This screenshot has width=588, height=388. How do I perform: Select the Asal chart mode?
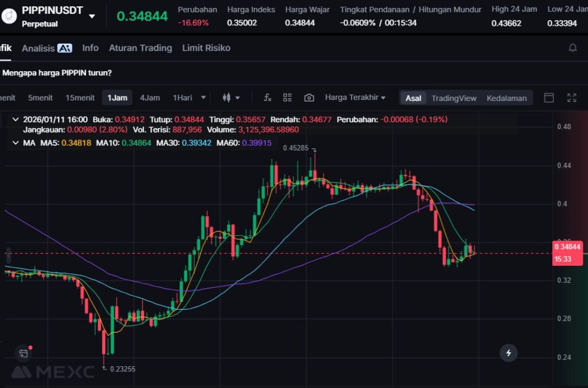point(413,98)
